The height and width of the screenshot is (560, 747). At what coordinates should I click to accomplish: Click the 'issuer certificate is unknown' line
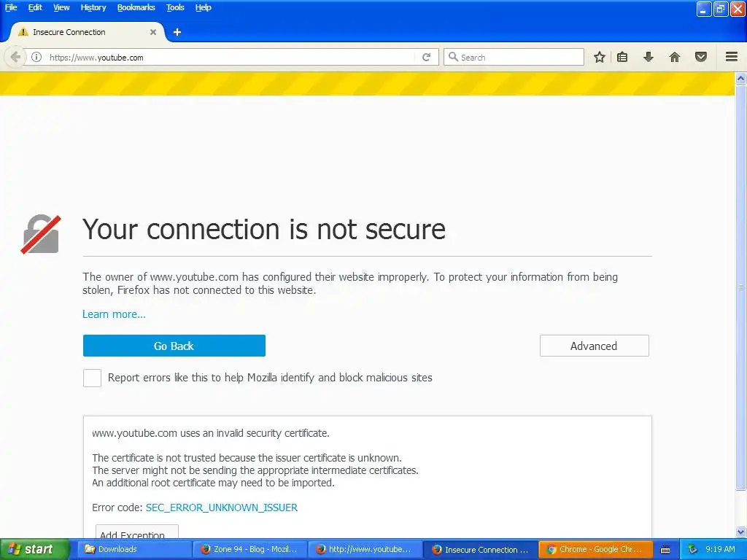[247, 458]
